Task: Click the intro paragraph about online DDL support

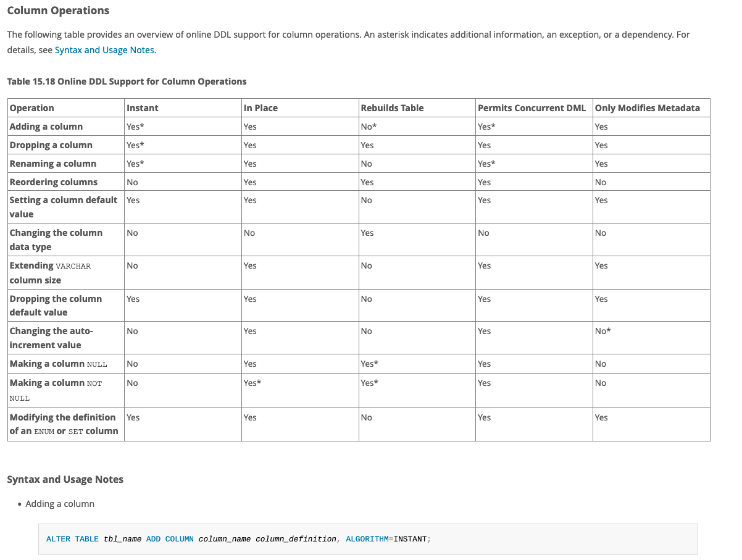Action: [349, 42]
